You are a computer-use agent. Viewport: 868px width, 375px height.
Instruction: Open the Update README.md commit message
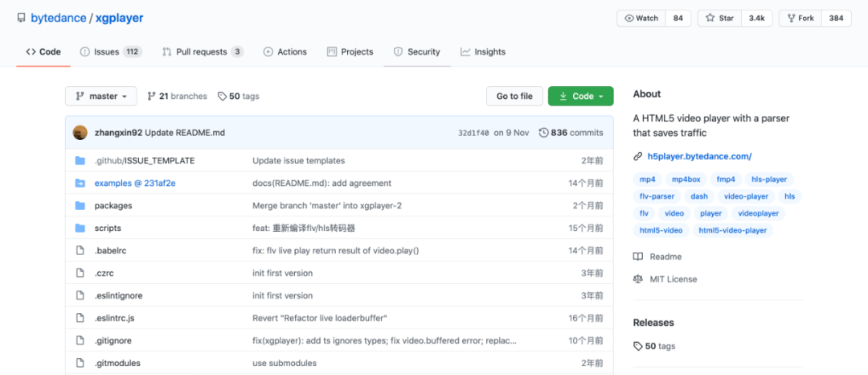pos(185,133)
